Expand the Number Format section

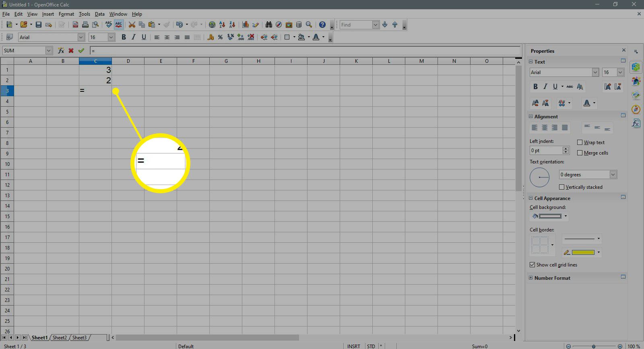[x=530, y=278]
